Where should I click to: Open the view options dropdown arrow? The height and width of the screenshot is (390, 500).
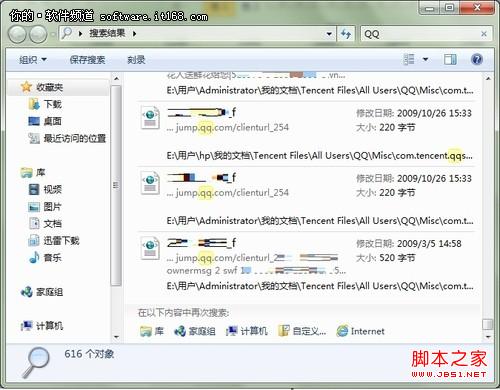pyautogui.click(x=425, y=60)
